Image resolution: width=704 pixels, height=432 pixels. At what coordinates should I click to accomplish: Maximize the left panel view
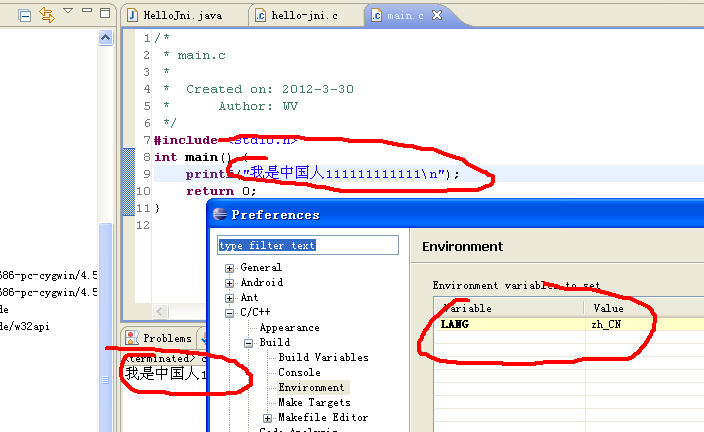(x=105, y=13)
